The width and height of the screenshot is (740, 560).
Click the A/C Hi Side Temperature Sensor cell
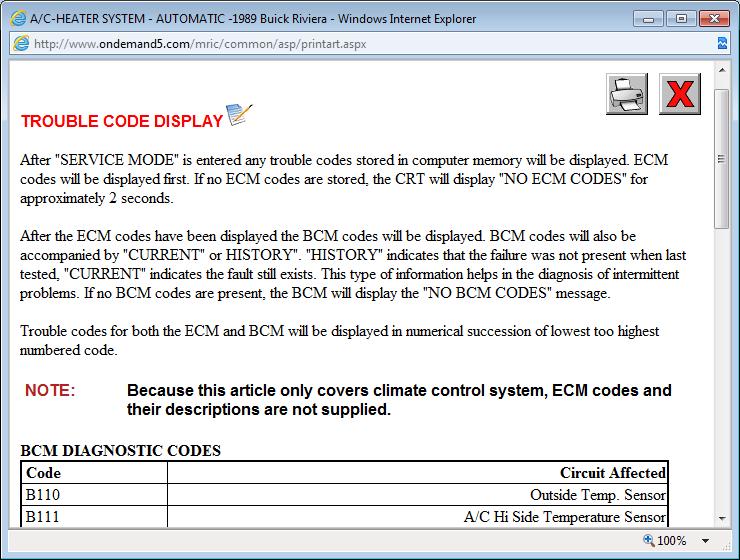(x=418, y=517)
